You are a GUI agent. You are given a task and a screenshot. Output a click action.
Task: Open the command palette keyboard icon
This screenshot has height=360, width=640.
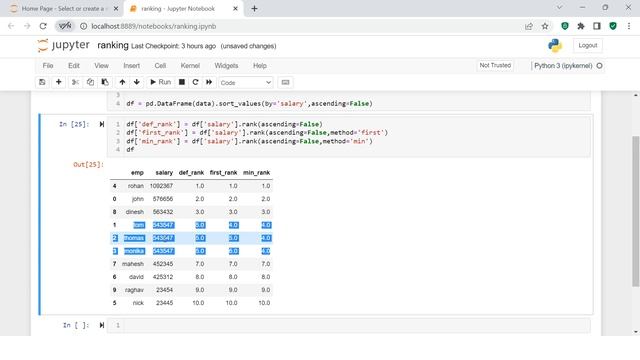[285, 82]
